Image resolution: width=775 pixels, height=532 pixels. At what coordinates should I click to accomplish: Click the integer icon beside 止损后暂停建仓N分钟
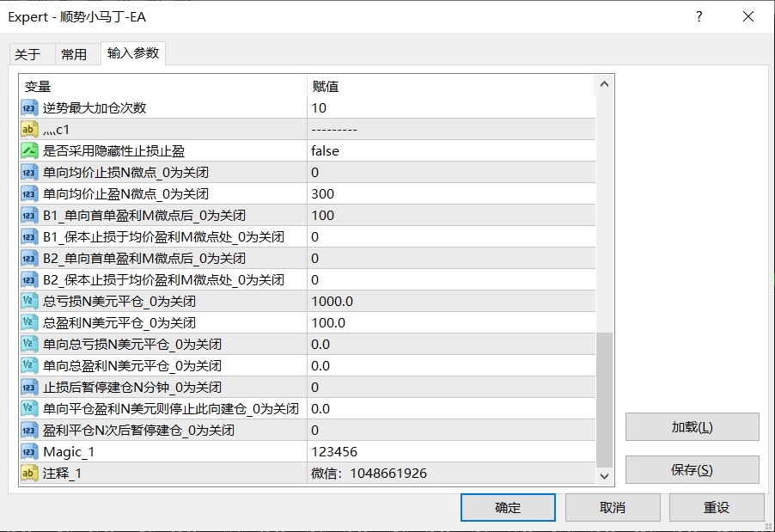click(29, 388)
